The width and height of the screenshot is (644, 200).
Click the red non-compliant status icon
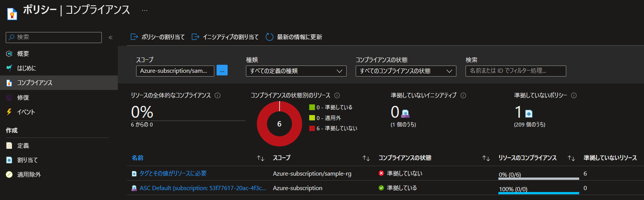tap(381, 173)
